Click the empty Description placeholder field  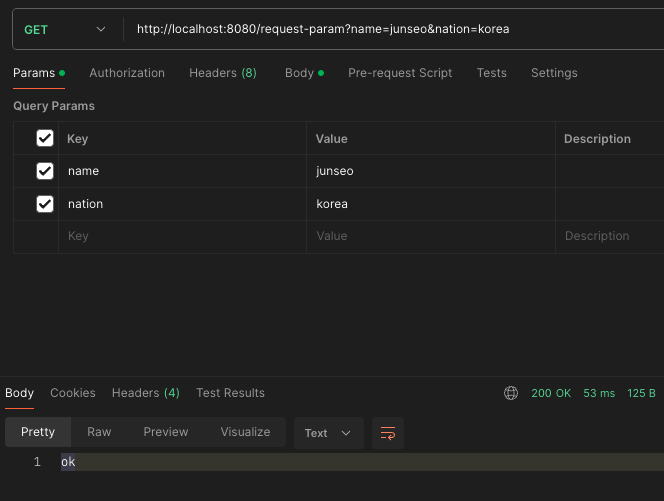610,236
